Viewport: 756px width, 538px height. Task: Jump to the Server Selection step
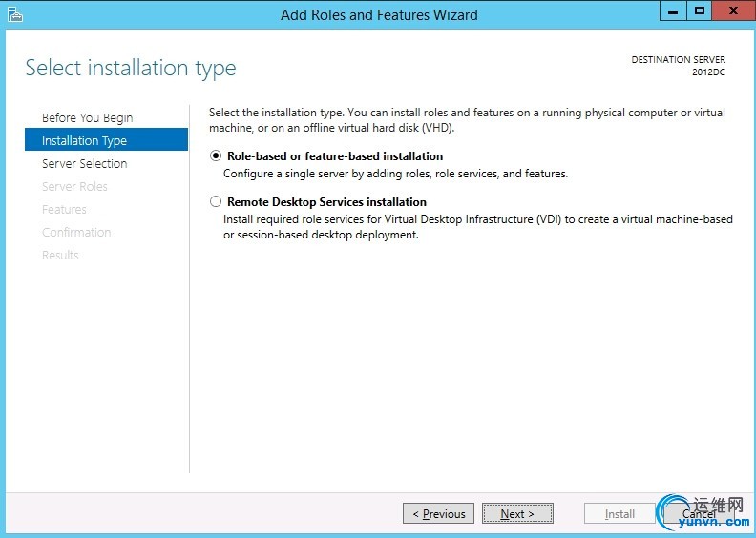[84, 164]
